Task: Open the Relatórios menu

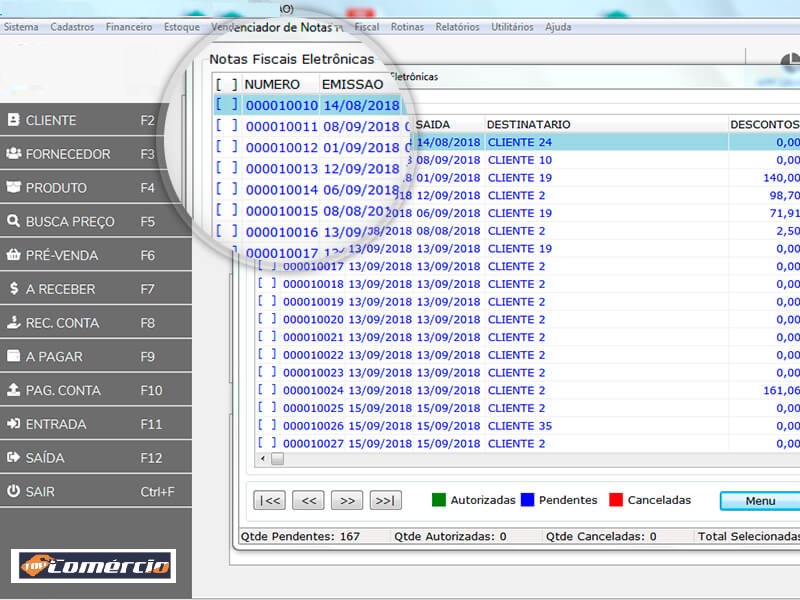Action: point(457,27)
